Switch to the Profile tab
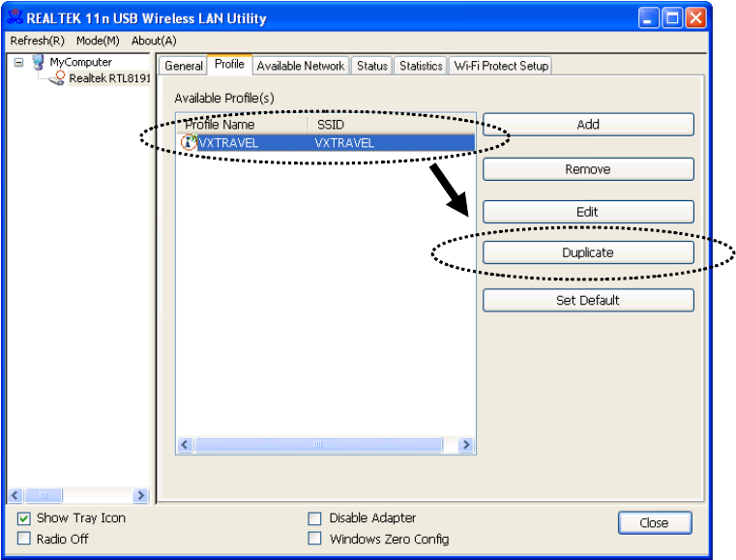This screenshot has height=560, width=736. coord(229,64)
